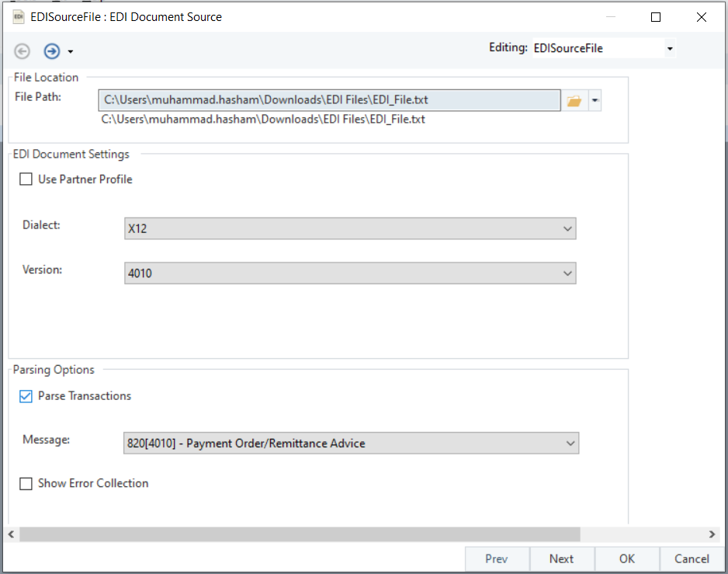Expand the Version 4010 dropdown
This screenshot has width=728, height=574.
(x=349, y=273)
